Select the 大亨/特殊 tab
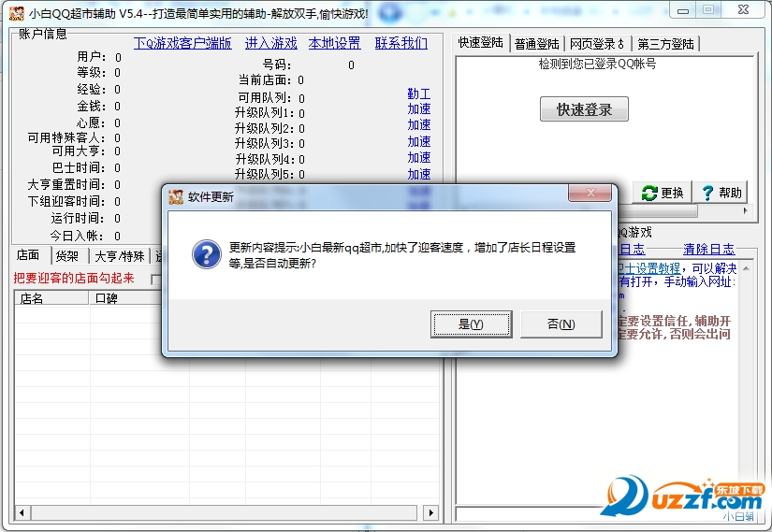Screen dimensions: 772x532 click(x=119, y=256)
